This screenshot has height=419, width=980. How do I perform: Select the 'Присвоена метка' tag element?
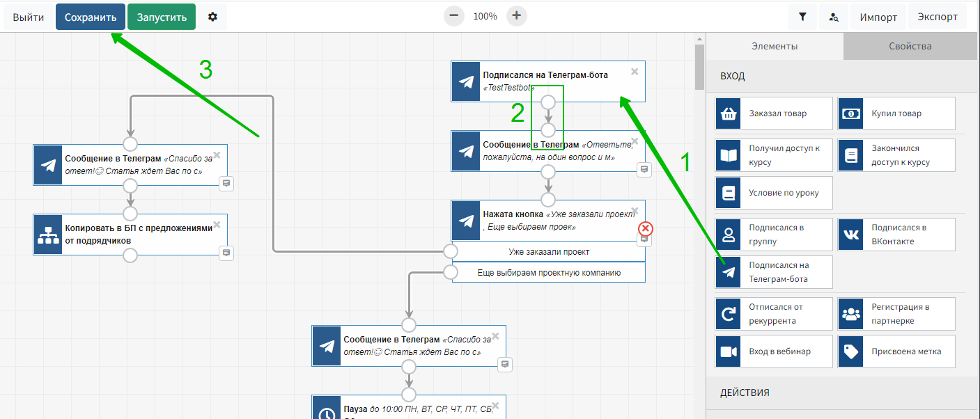[896, 351]
